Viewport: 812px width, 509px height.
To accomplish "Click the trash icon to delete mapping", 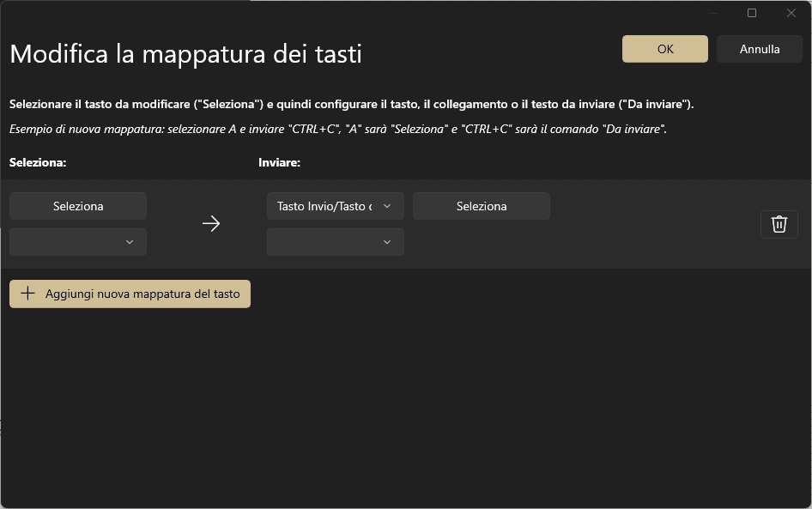I will point(779,224).
